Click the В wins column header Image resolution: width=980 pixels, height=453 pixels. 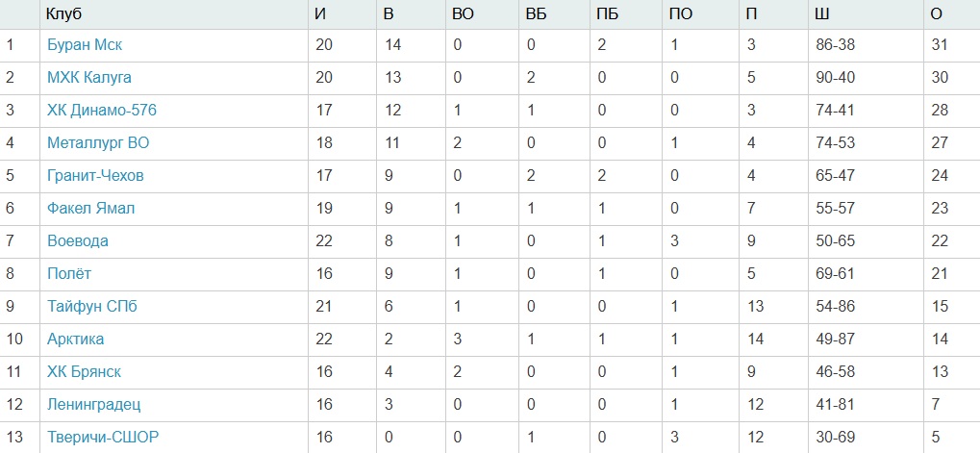click(389, 13)
